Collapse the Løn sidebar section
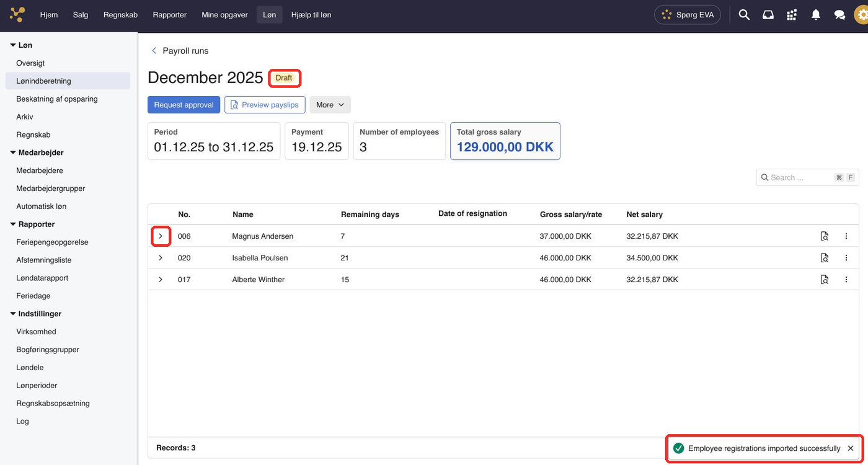 tap(13, 45)
